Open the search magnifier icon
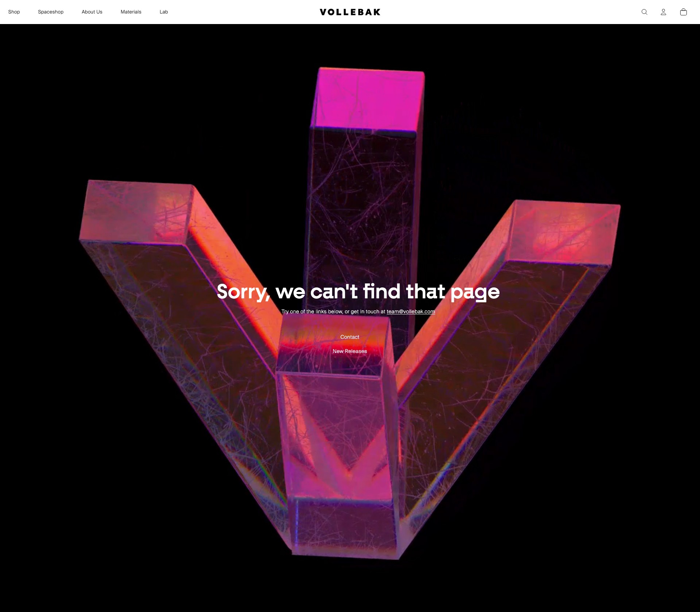This screenshot has width=700, height=612. [x=644, y=12]
